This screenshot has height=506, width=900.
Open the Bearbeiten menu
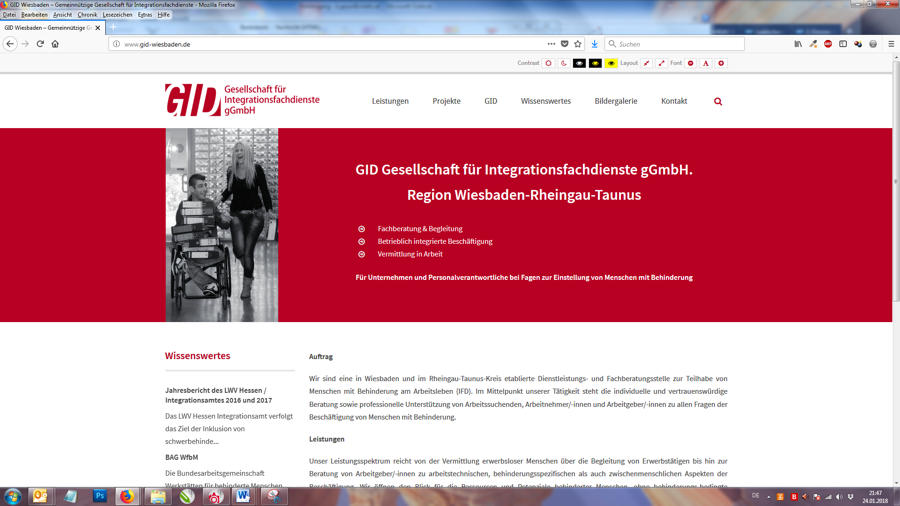coord(34,15)
